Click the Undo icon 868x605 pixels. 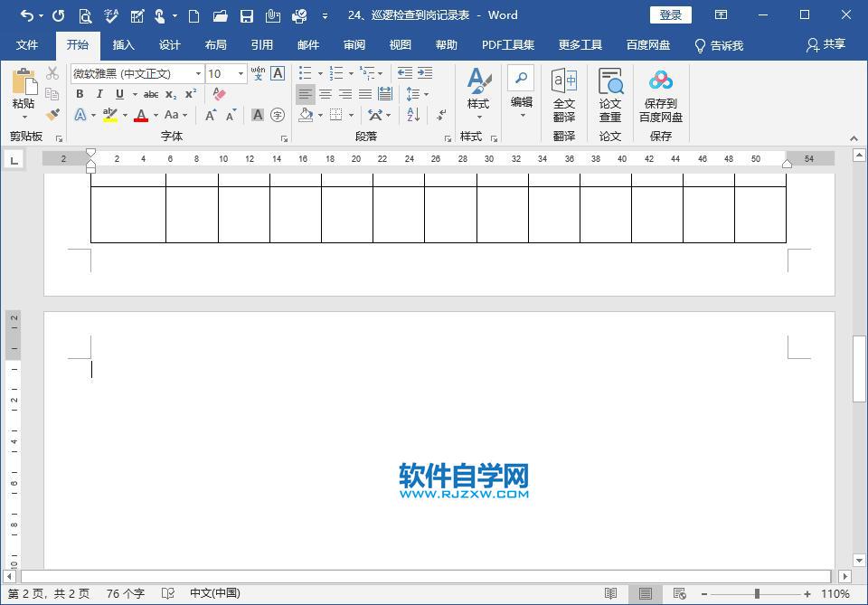point(27,15)
